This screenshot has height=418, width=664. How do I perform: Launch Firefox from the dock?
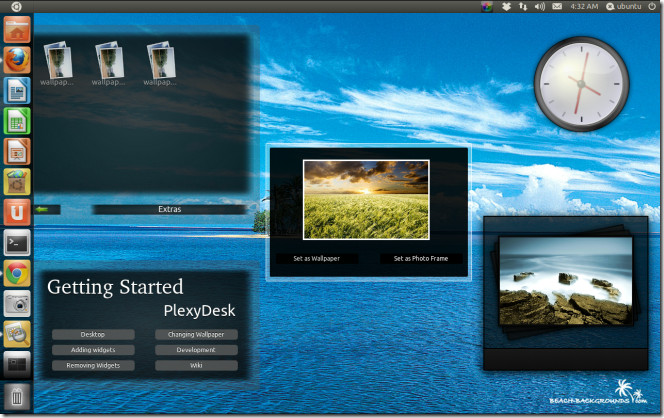click(17, 60)
